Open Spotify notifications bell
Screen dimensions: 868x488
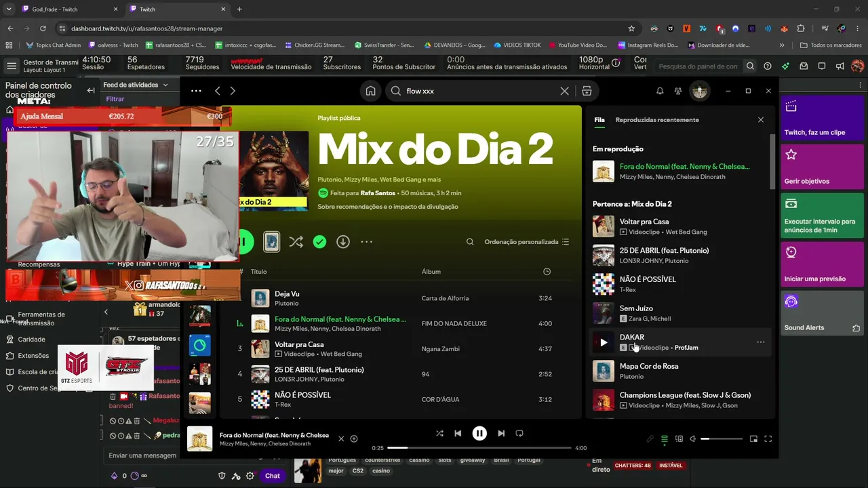click(660, 91)
